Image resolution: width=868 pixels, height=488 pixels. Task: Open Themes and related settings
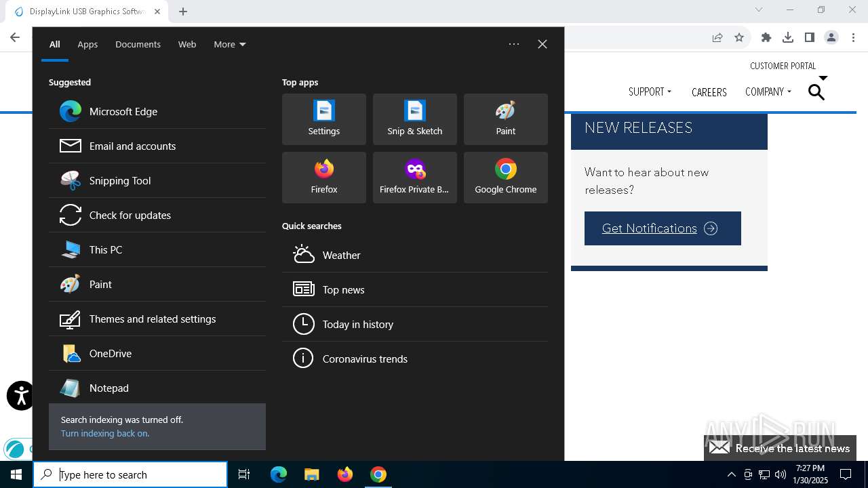[x=157, y=319]
